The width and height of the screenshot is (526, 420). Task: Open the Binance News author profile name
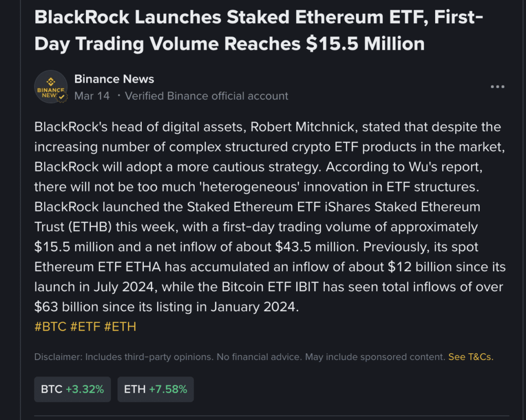(114, 79)
